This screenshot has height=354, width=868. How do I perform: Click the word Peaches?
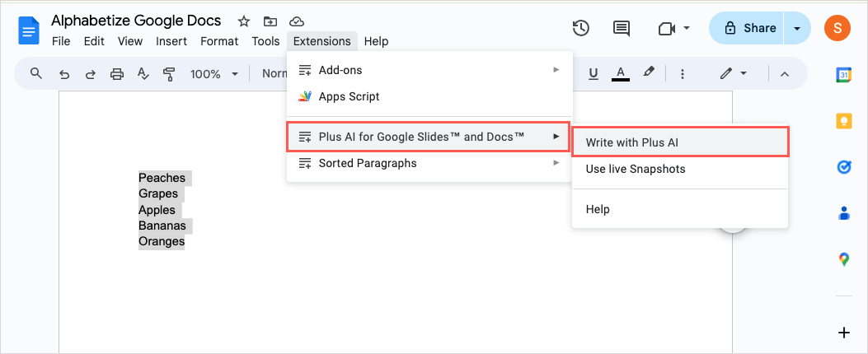click(162, 178)
